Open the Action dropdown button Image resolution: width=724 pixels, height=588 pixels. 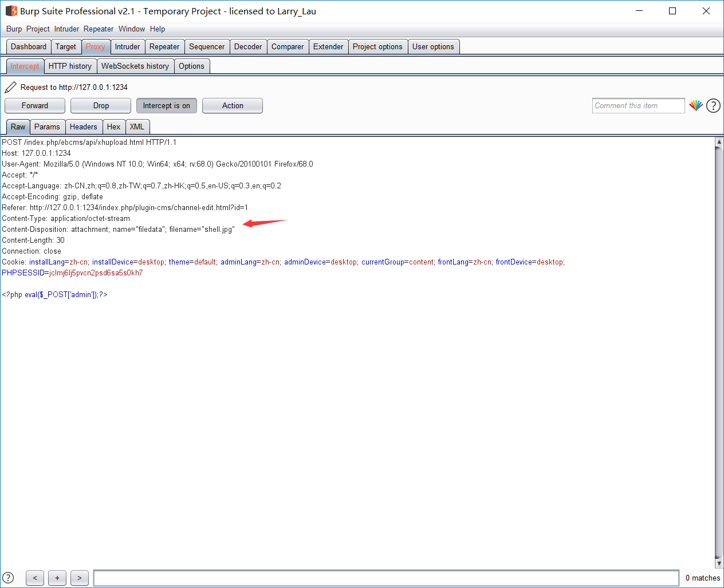pos(233,105)
